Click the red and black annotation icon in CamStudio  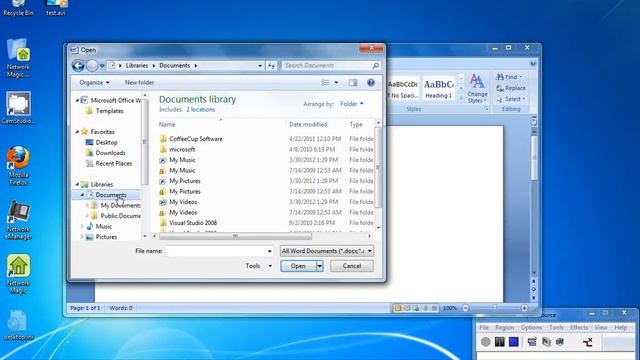(x=587, y=342)
